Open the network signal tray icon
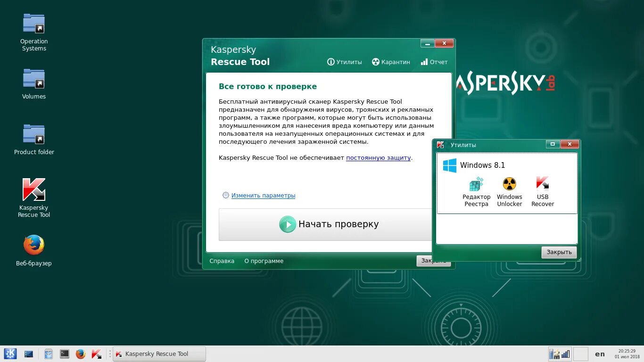 point(565,354)
